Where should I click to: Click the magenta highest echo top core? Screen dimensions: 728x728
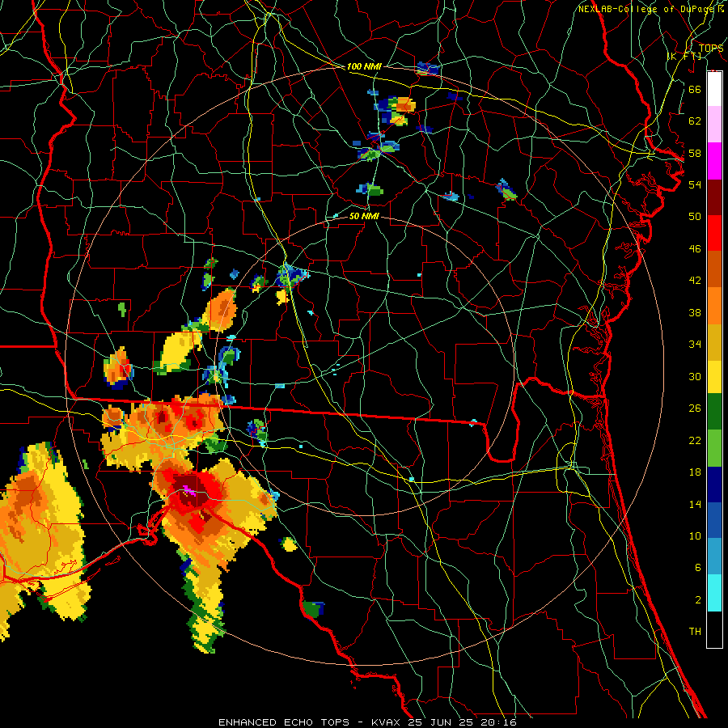(189, 489)
